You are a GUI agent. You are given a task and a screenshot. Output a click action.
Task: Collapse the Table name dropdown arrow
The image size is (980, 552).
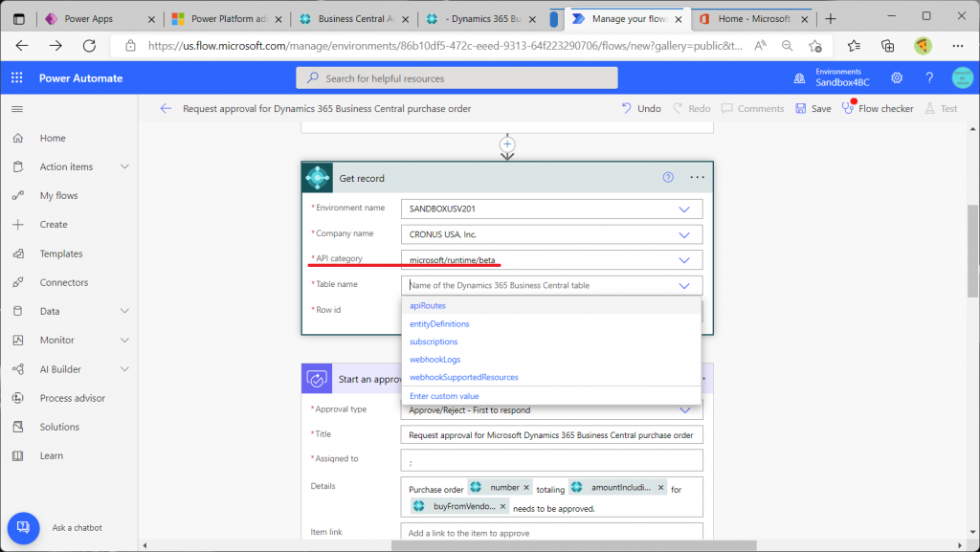pos(684,286)
